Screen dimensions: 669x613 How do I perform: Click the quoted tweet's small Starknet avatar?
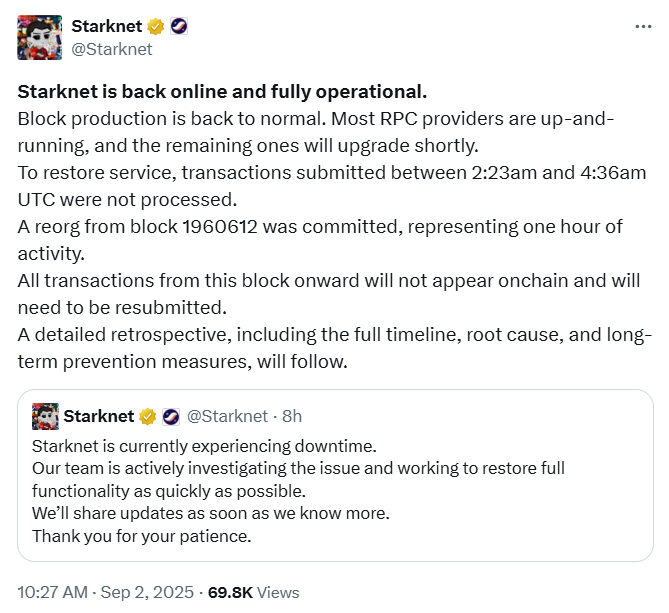[45, 415]
